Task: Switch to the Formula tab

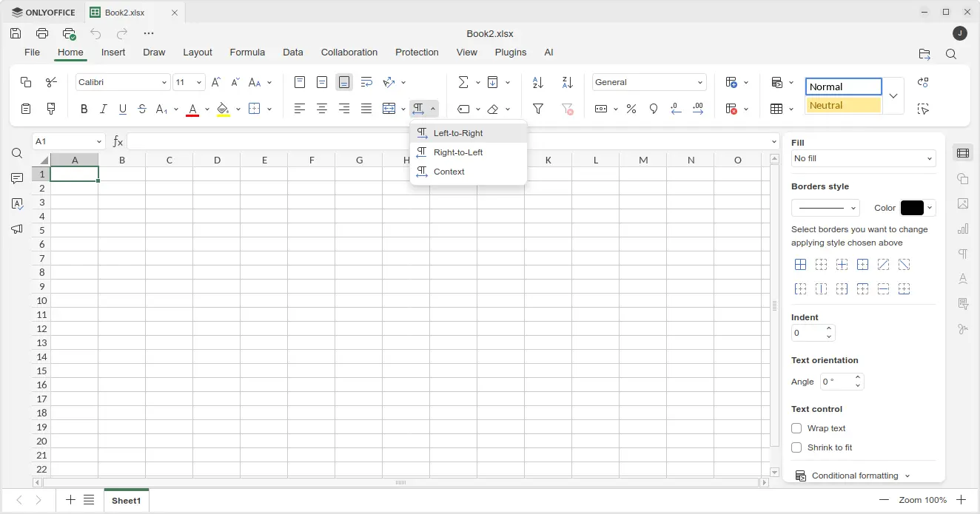Action: [x=247, y=53]
